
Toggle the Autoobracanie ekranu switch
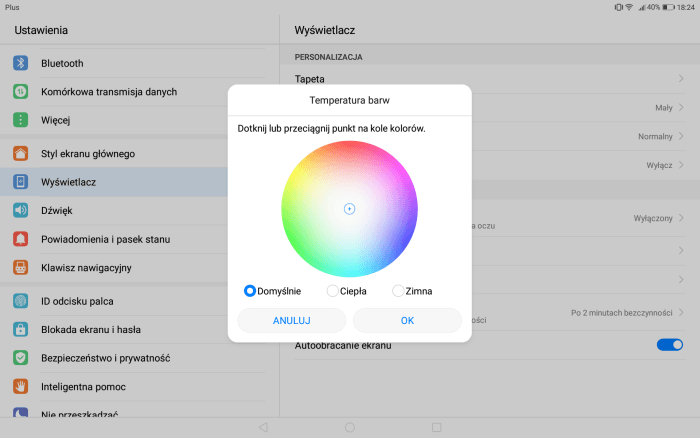point(669,345)
